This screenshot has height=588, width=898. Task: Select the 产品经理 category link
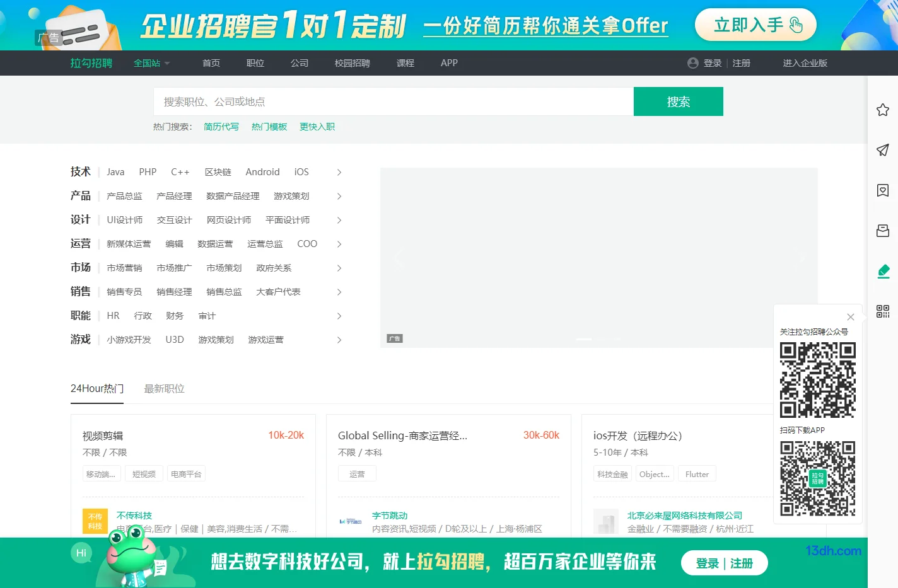pos(174,196)
